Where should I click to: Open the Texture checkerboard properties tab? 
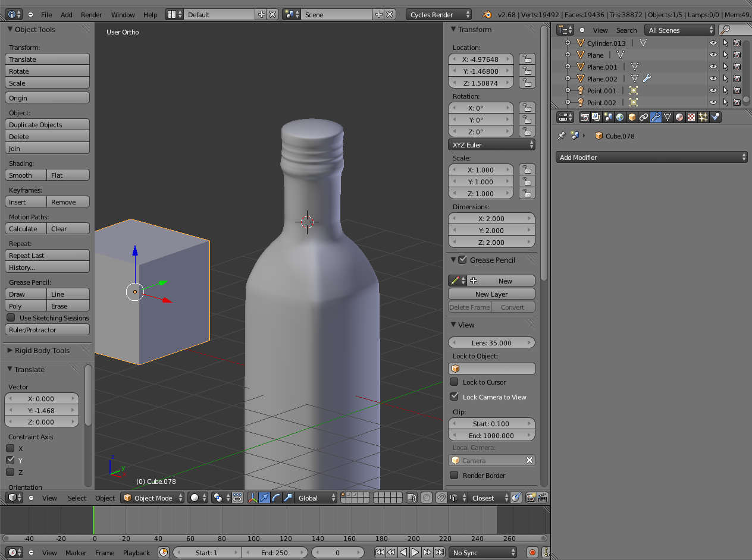pos(691,117)
